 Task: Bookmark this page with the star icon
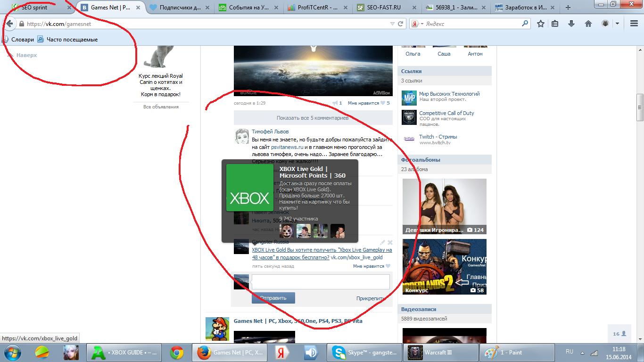click(x=541, y=24)
